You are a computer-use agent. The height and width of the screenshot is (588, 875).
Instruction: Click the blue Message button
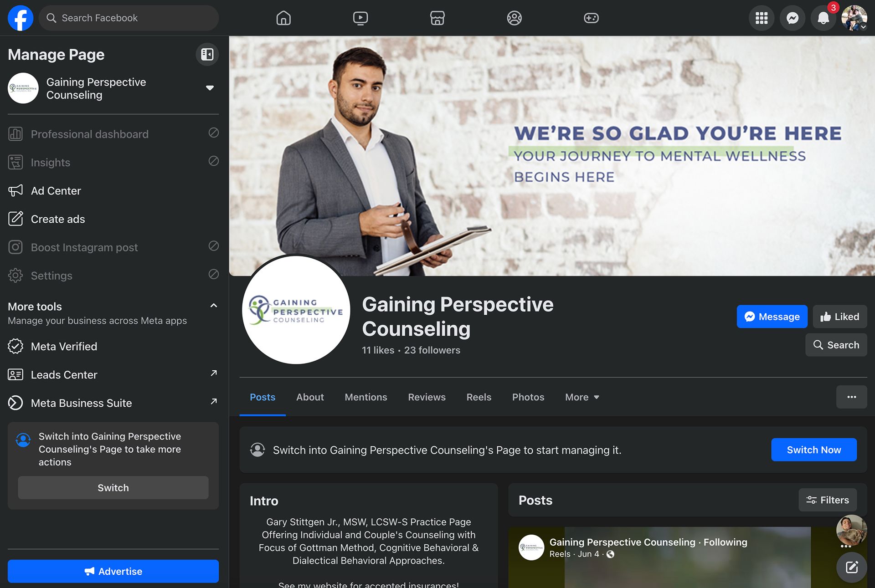[772, 317]
